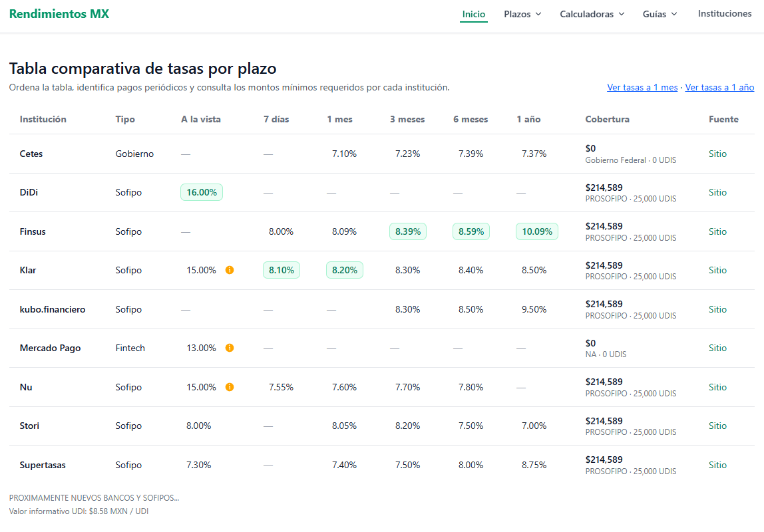Click DiDi's highlighted 16.00% rate badge

[202, 192]
